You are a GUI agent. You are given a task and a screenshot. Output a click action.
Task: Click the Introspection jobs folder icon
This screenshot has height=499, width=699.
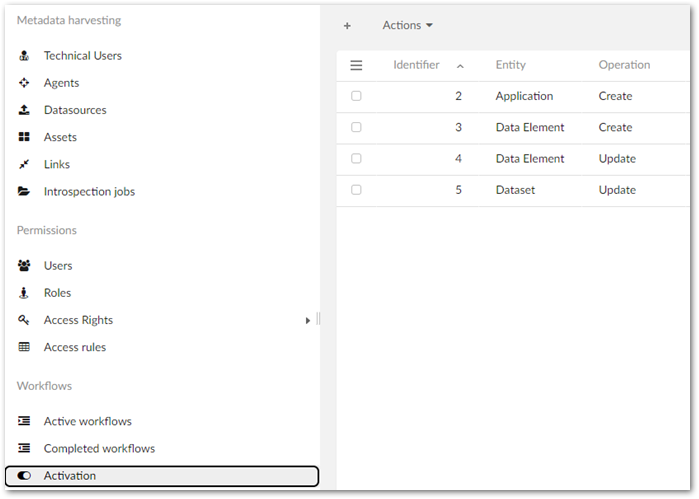[24, 191]
